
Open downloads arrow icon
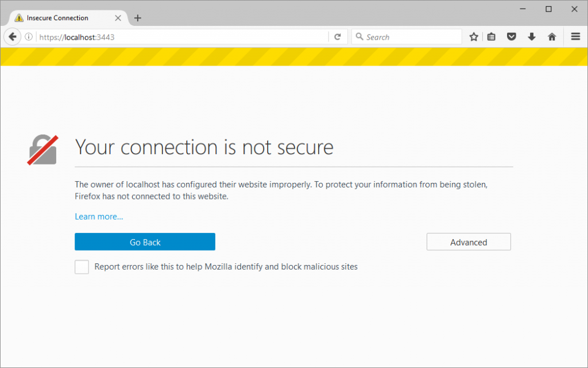531,37
